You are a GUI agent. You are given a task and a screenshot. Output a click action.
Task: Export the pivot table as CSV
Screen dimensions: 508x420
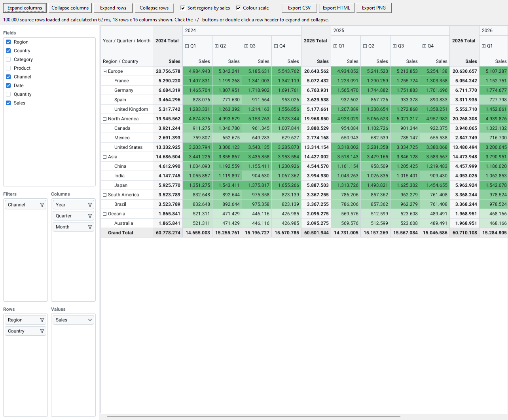[x=299, y=8]
